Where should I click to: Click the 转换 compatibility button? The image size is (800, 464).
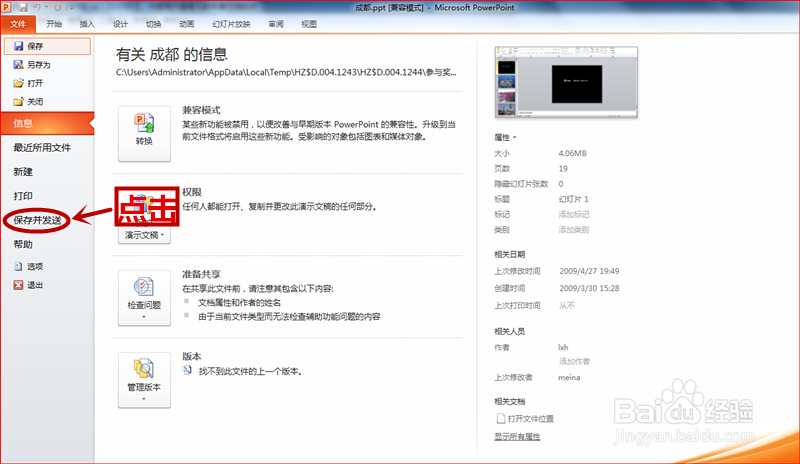coord(144,134)
